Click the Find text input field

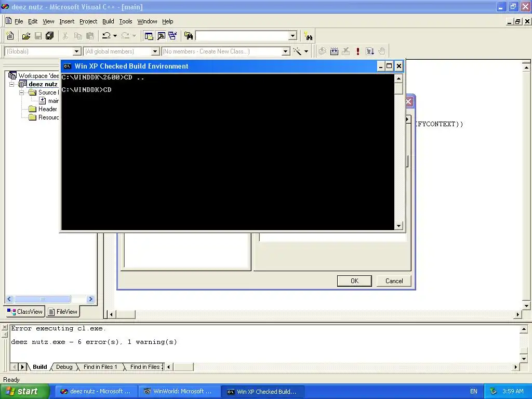point(242,36)
